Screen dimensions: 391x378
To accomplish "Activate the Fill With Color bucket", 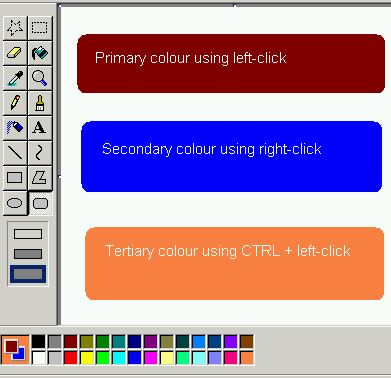I will tap(40, 53).
